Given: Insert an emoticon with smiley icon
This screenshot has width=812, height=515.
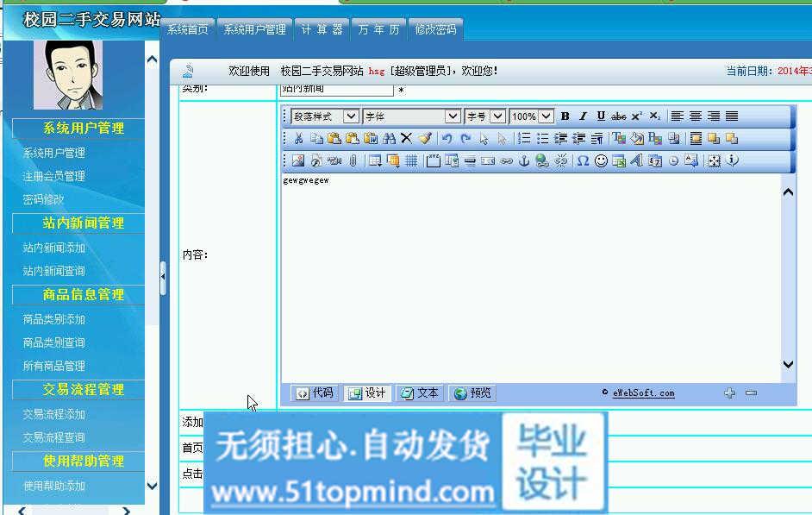Looking at the screenshot, I should [601, 160].
